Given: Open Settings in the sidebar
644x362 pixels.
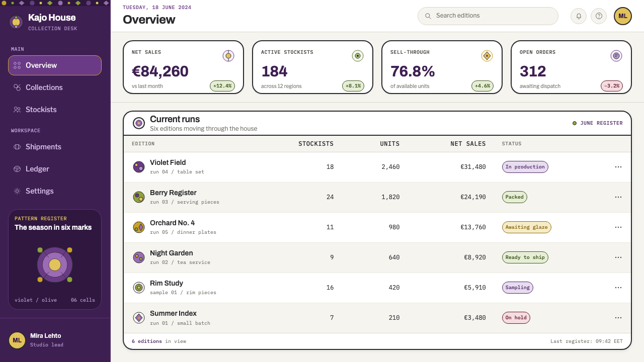Looking at the screenshot, I should coord(55,191).
